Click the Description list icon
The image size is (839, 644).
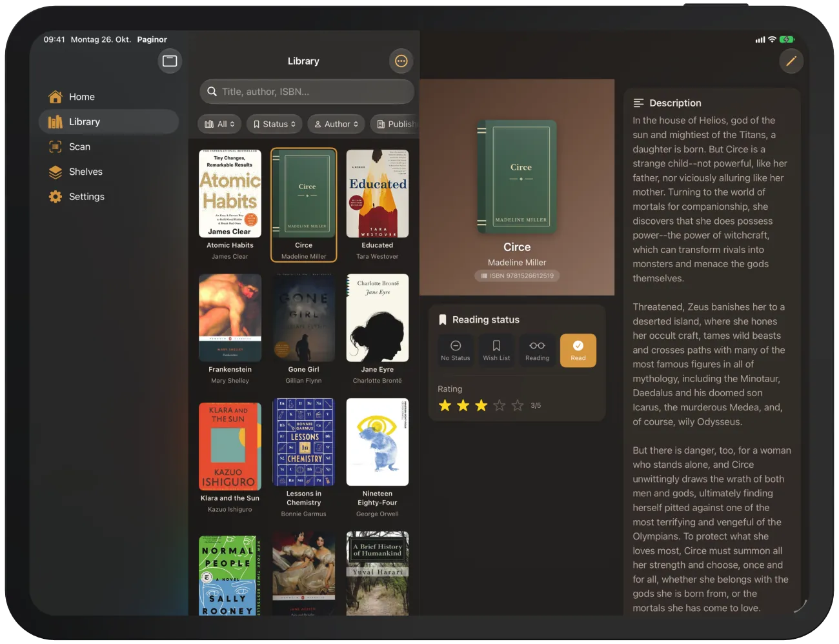coord(639,103)
